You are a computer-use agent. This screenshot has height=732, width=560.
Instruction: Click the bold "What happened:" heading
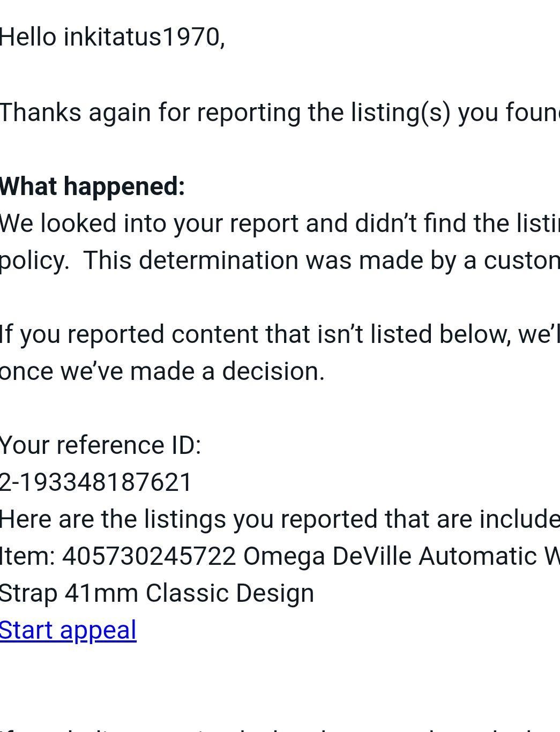pyautogui.click(x=92, y=186)
